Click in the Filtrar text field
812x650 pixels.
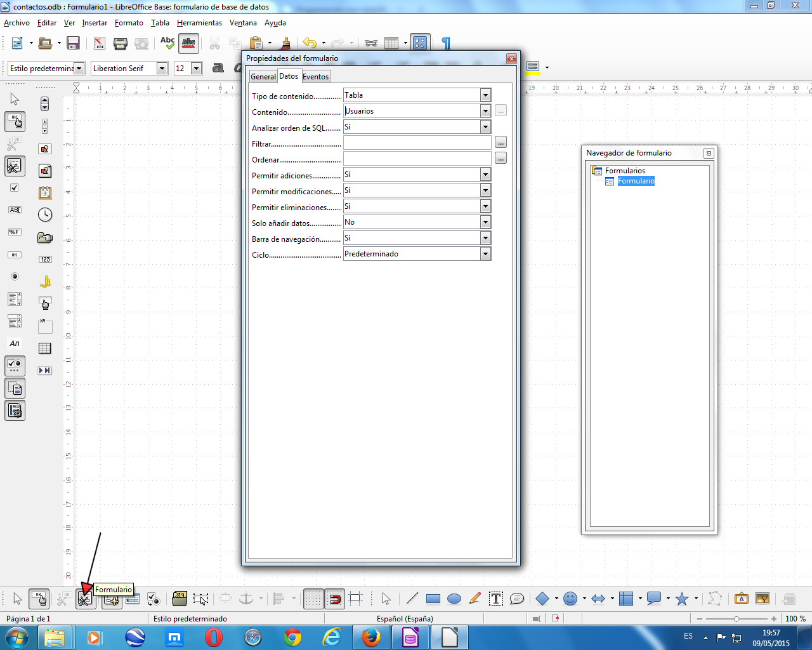(x=417, y=143)
